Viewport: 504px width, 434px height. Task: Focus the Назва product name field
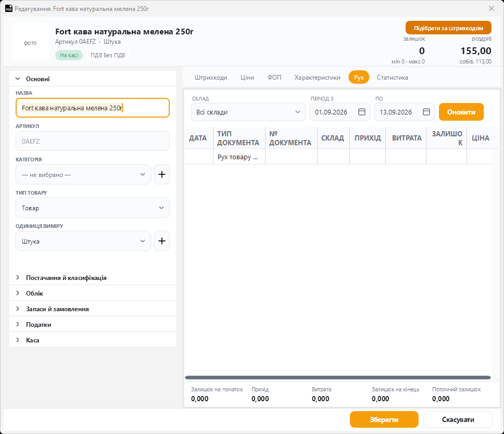[93, 108]
